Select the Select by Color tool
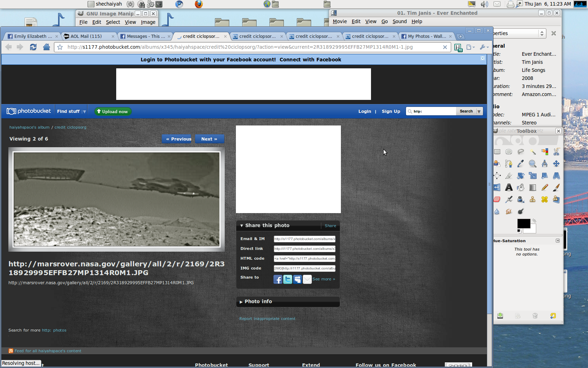Viewport: 588px width, 368px height. click(545, 152)
